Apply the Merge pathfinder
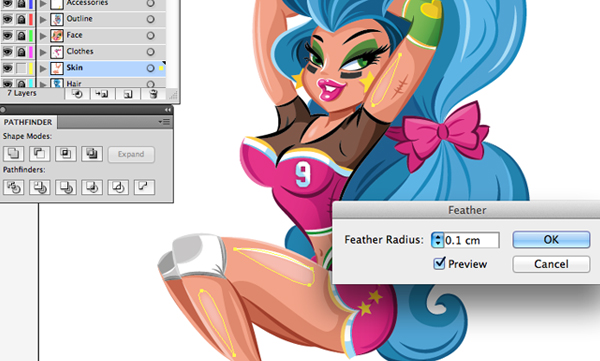 65,187
